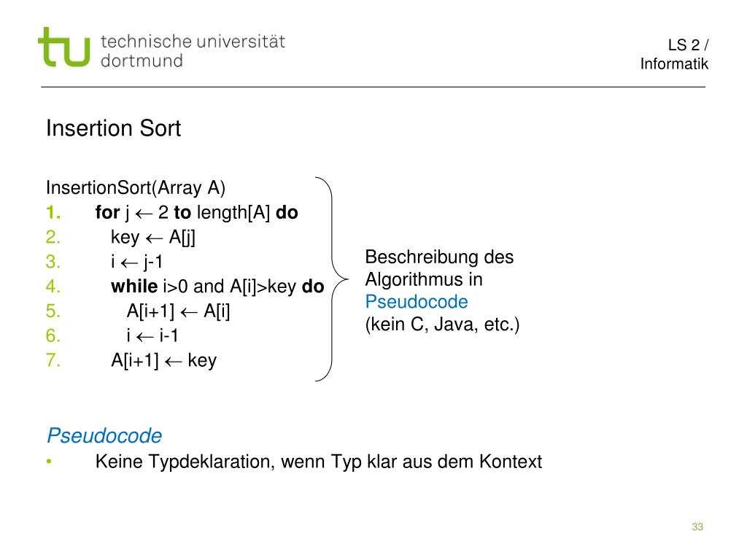Click the text '(kein C, Java, etc.)'
The height and width of the screenshot is (560, 747).
click(442, 324)
